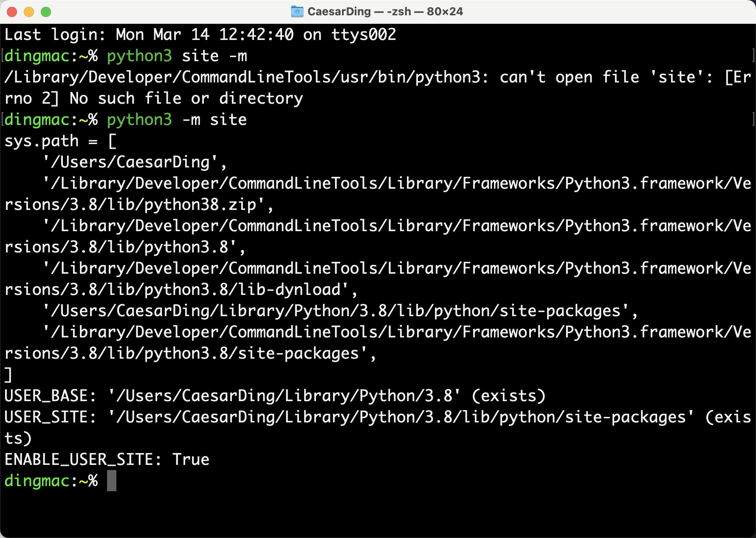The height and width of the screenshot is (538, 756).
Task: Click the 'sys.path = [' line
Action: [x=59, y=141]
